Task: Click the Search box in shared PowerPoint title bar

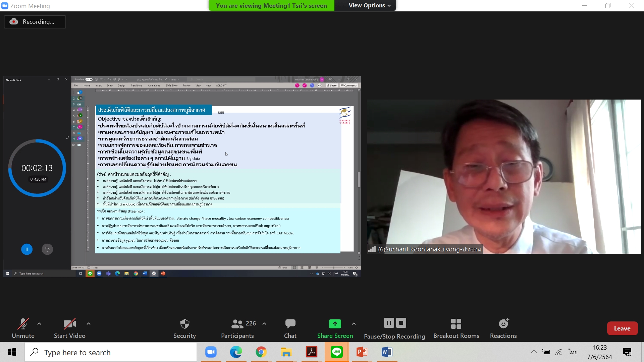Action: (x=221, y=79)
